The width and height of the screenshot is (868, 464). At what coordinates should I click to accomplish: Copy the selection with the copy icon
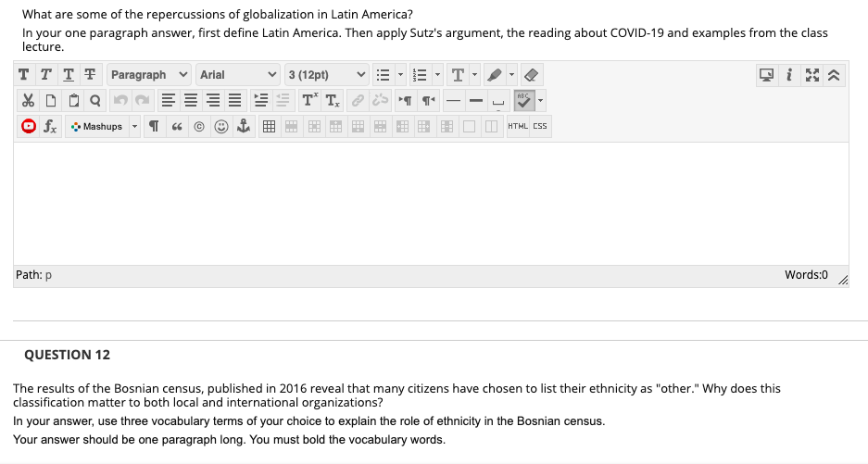[x=50, y=100]
